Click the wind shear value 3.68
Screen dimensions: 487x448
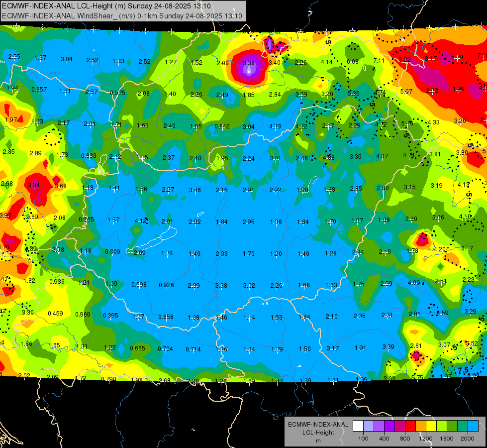click(61, 186)
